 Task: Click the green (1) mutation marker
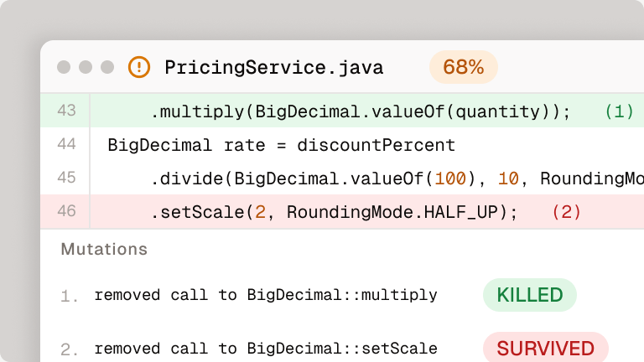tap(620, 111)
